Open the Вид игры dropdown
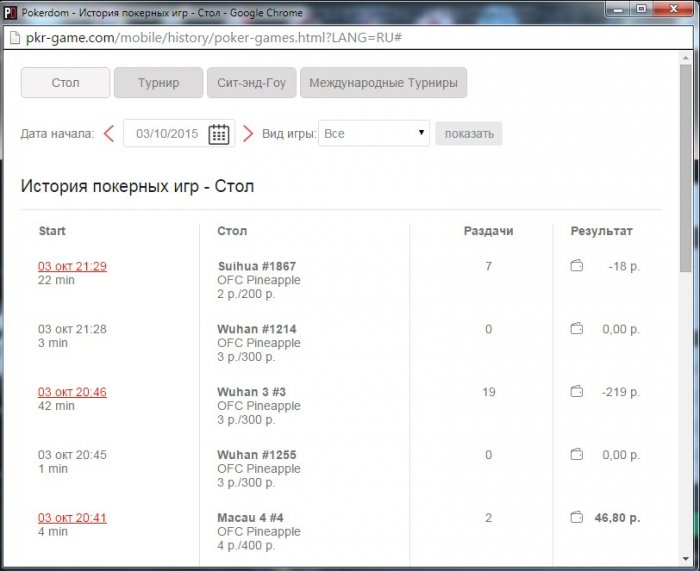Screen dimensions: 700x571 [374, 133]
